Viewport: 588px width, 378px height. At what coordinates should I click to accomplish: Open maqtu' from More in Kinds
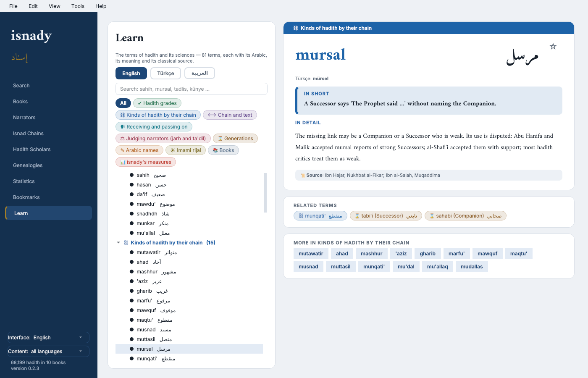pos(519,254)
